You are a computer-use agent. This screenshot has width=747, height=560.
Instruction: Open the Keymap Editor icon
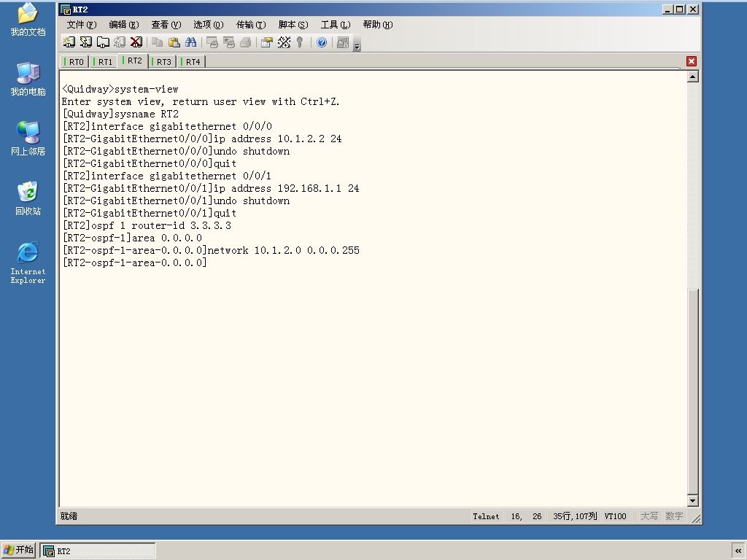pyautogui.click(x=284, y=42)
